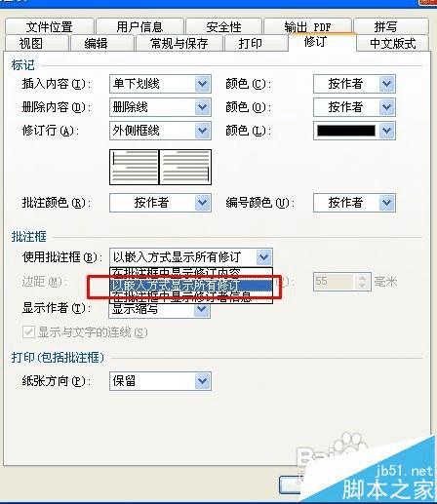
Task: Open the 修订行 外侧框线 dropdown
Action: (160, 131)
